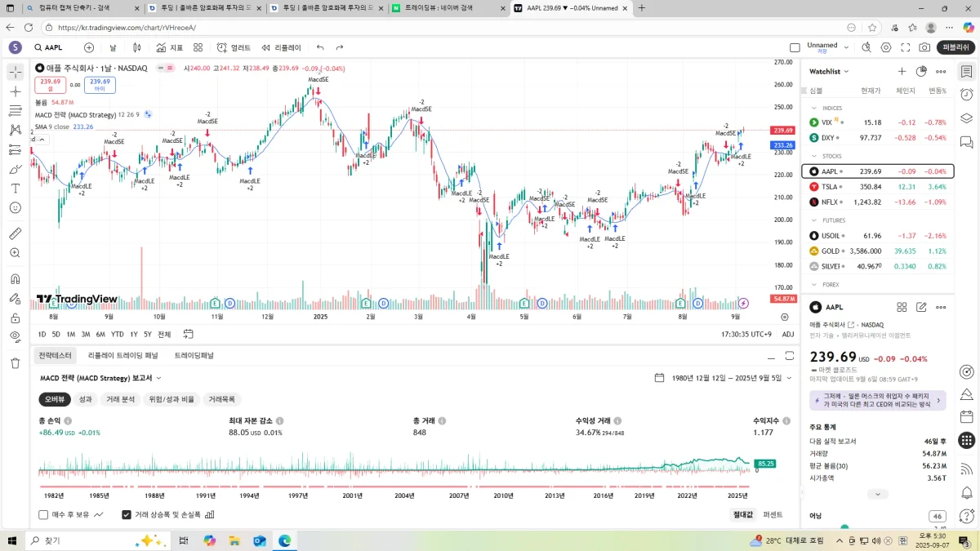
Task: Open the 위험/성과 비율 tab
Action: tap(171, 399)
